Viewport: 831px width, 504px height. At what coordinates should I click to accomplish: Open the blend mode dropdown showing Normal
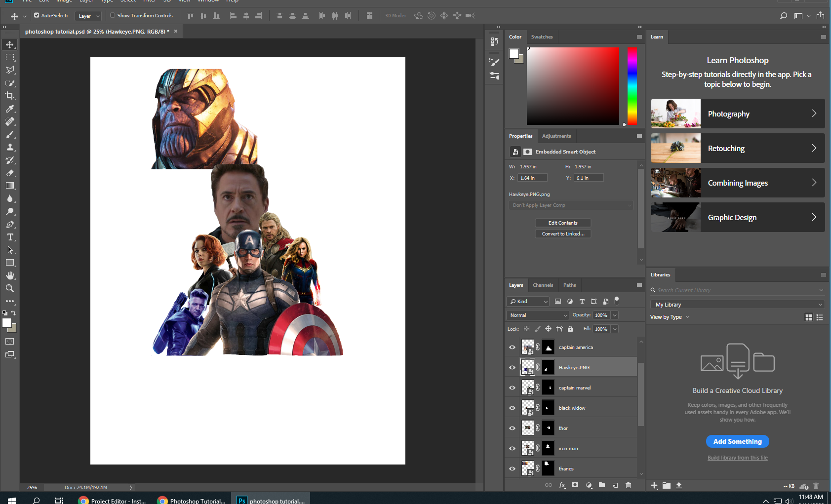[537, 315]
